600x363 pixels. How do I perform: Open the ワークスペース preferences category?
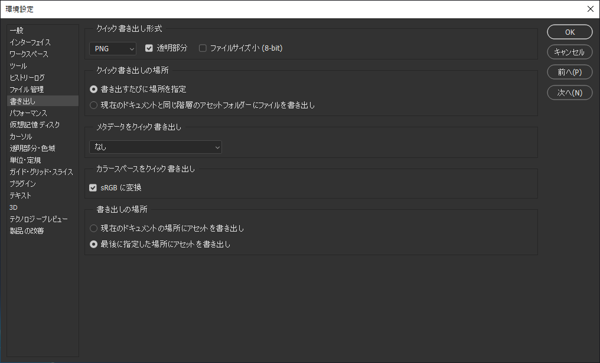[29, 54]
